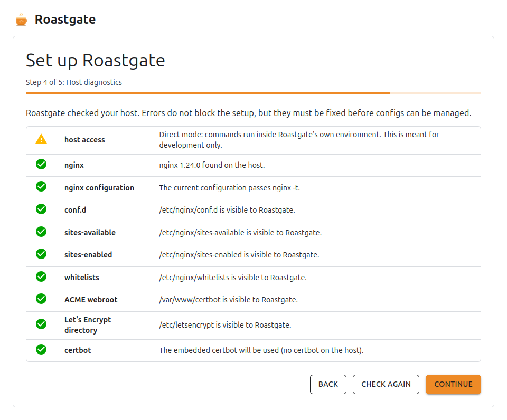Screen dimensions: 507x420
Task: Click the Roastgate title text in header
Action: pos(65,20)
